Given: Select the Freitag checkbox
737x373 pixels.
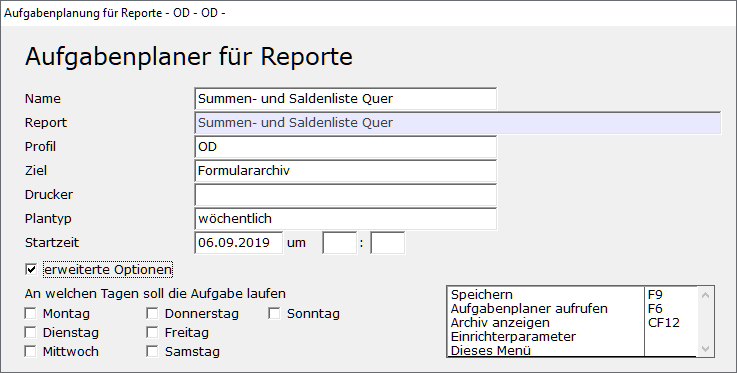Looking at the screenshot, I should pos(152,333).
